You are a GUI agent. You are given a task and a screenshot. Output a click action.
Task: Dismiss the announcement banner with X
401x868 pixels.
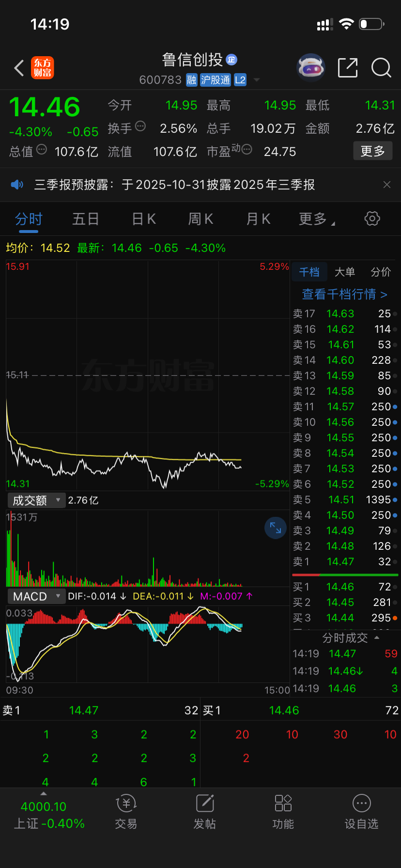pyautogui.click(x=387, y=185)
